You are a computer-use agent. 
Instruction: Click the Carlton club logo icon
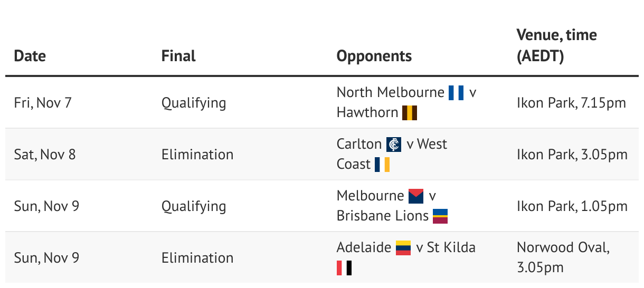click(394, 145)
